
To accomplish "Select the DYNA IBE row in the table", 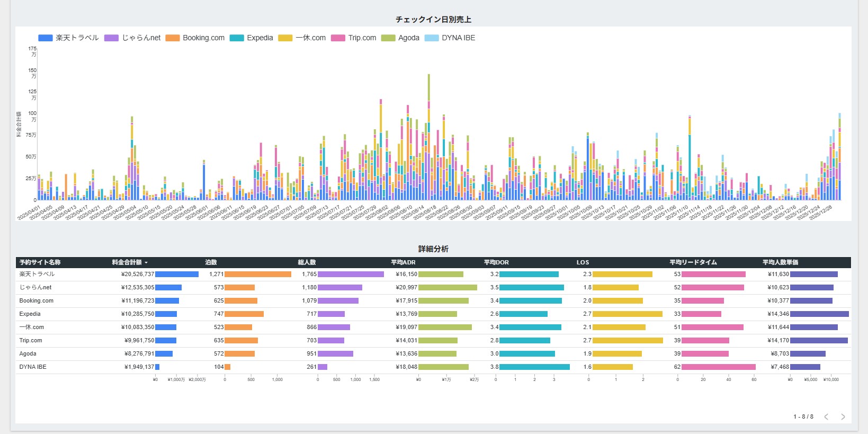I will pos(33,367).
